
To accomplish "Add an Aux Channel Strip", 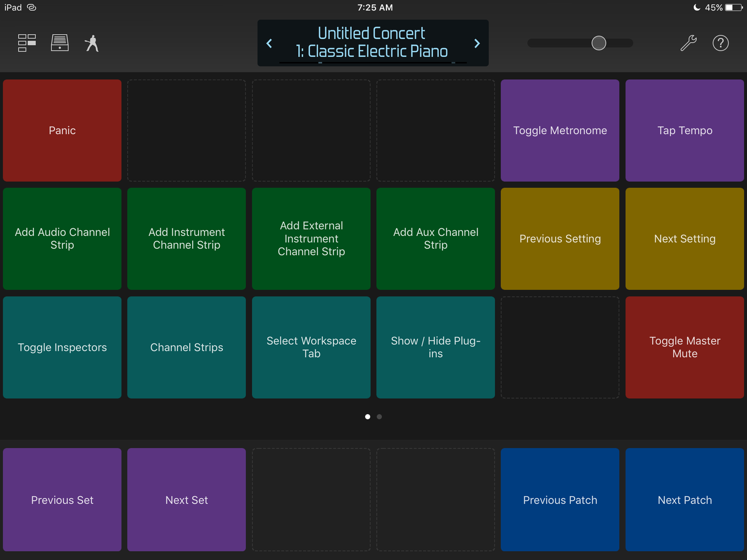I will coord(435,239).
